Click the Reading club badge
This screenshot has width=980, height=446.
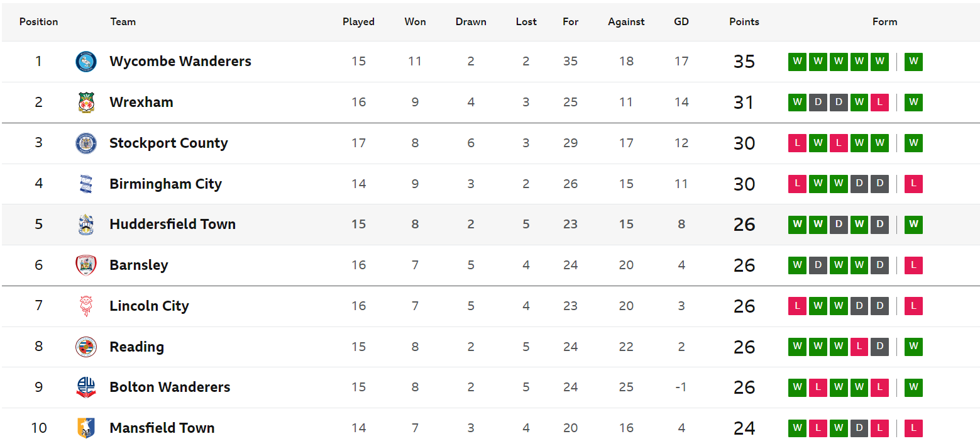(85, 347)
